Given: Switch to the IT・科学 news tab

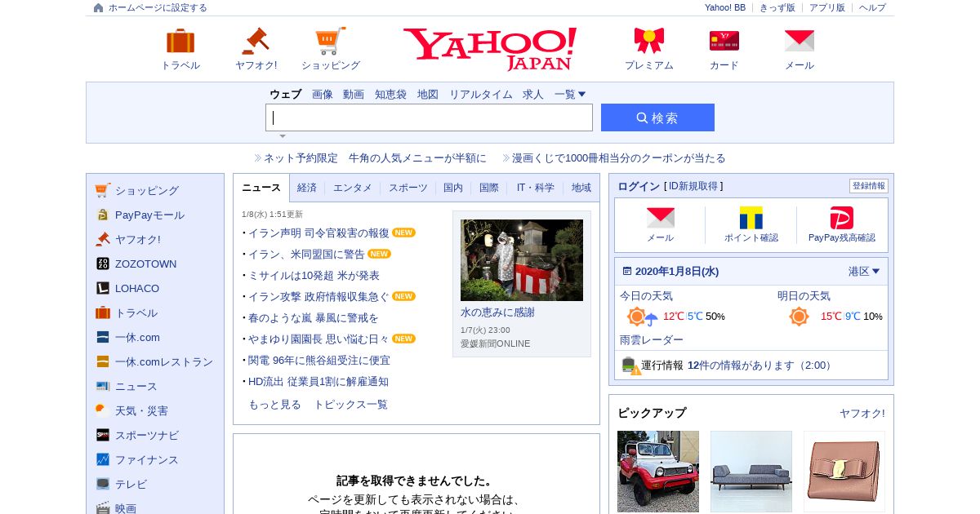Looking at the screenshot, I should (x=536, y=188).
